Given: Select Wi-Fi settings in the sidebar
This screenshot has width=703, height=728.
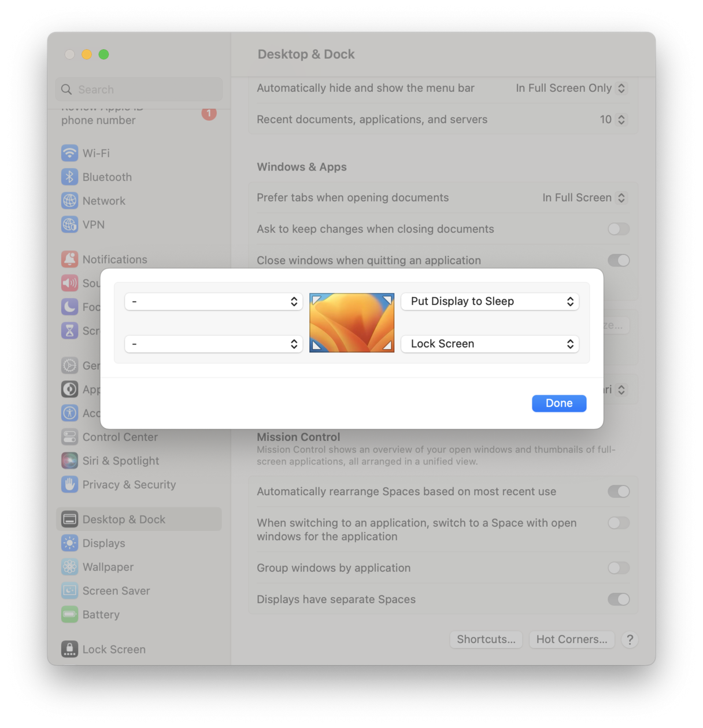Looking at the screenshot, I should click(96, 153).
